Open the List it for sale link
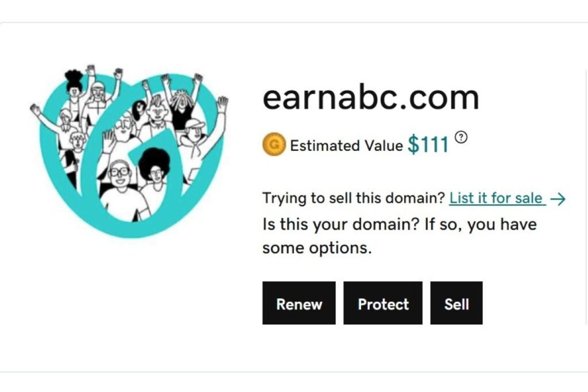The image size is (588, 392). [x=496, y=198]
